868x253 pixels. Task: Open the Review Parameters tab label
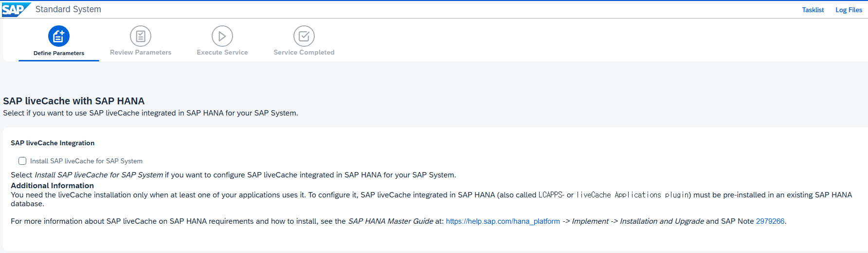[141, 53]
